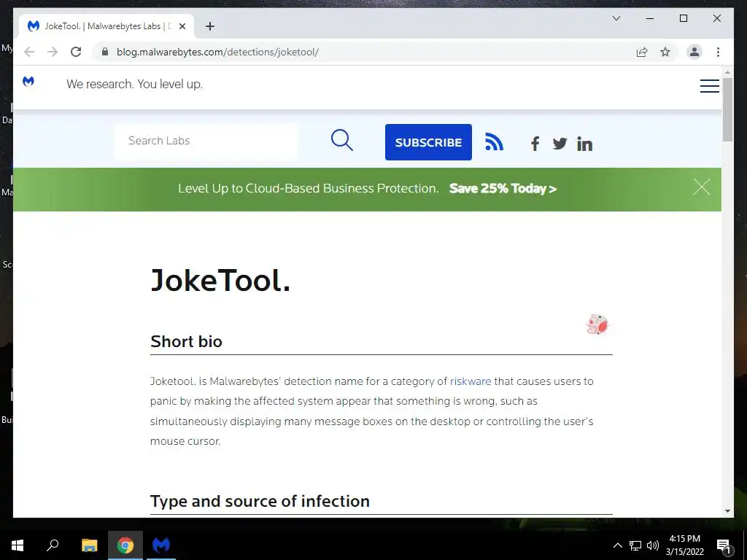Open the Windows Start menu
This screenshot has width=747, height=560.
tap(18, 545)
